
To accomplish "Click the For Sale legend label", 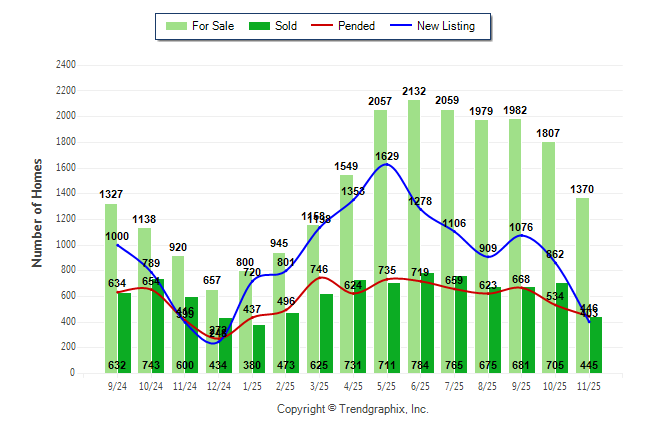I will (x=211, y=26).
